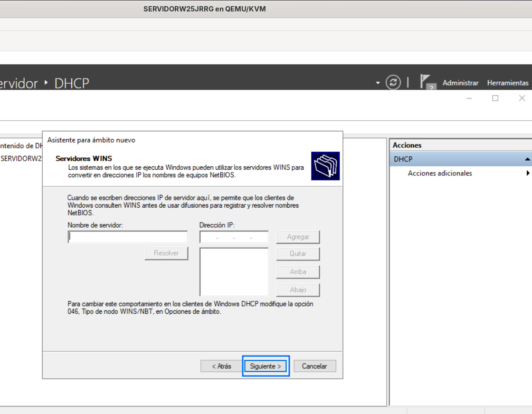This screenshot has height=414, width=532.
Task: Cancel the new scope wizard
Action: point(314,366)
